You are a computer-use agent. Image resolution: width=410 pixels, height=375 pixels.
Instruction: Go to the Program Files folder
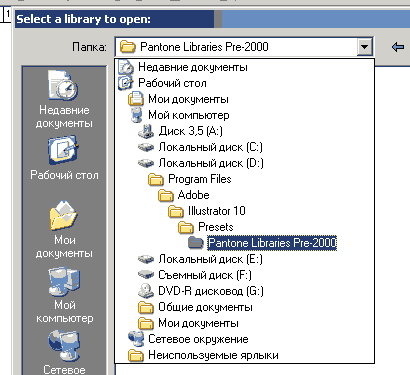(244, 179)
